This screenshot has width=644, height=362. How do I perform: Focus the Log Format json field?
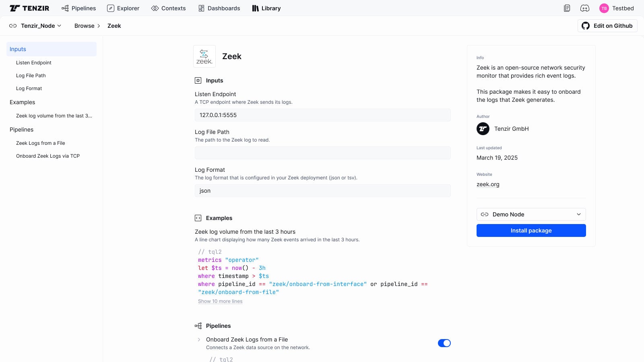pos(323,191)
